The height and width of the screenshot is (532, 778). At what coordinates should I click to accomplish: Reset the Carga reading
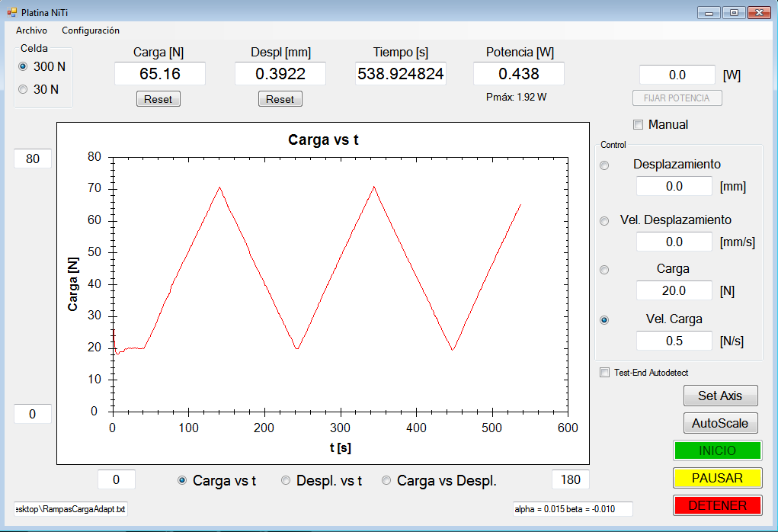pyautogui.click(x=158, y=99)
